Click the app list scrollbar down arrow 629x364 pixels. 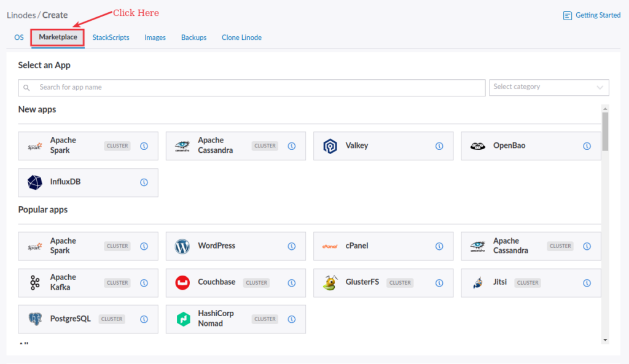click(x=605, y=340)
